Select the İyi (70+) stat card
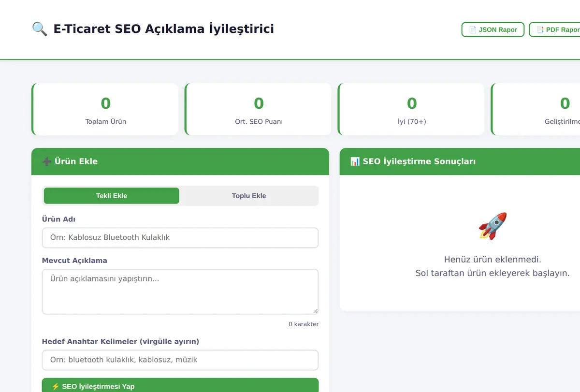Screen dimensions: 580x392 point(411,109)
